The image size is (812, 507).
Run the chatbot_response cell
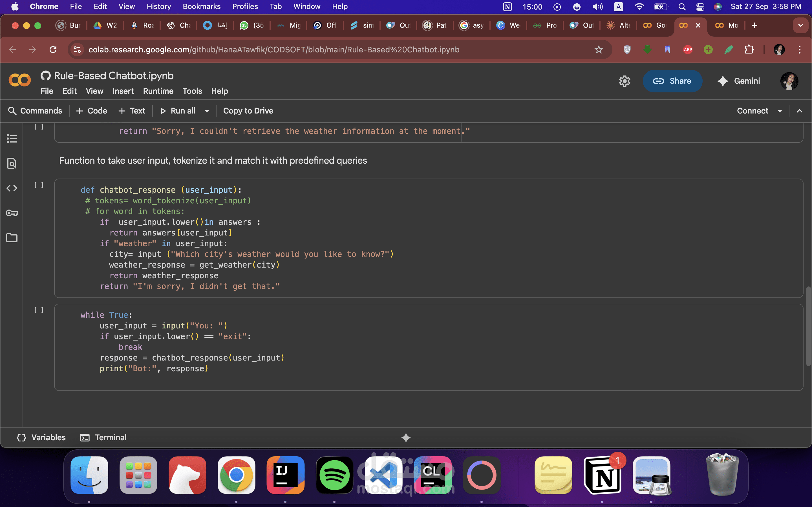point(39,185)
